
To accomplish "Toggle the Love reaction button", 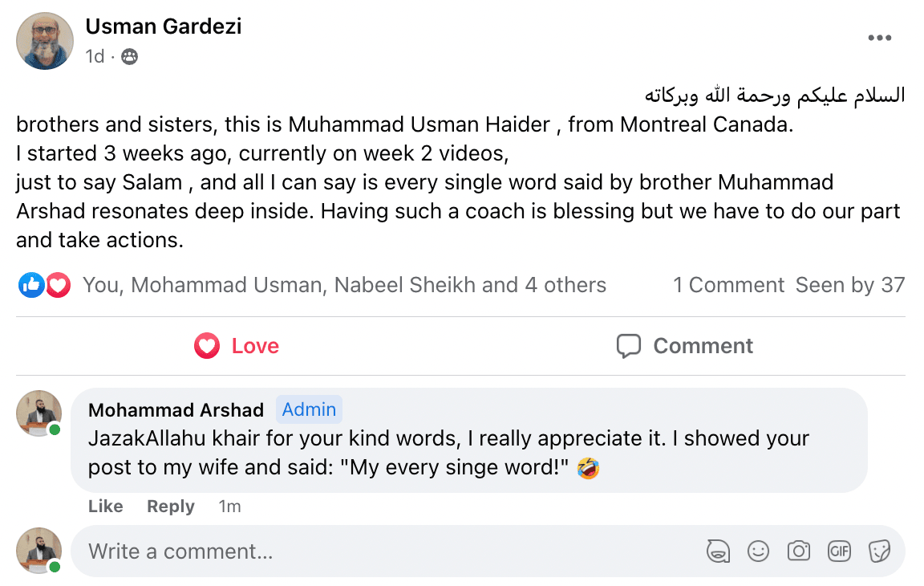I will pos(237,346).
